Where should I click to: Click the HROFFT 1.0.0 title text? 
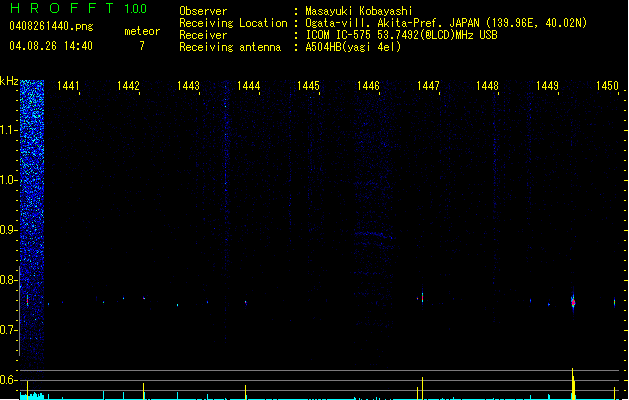pyautogui.click(x=78, y=8)
